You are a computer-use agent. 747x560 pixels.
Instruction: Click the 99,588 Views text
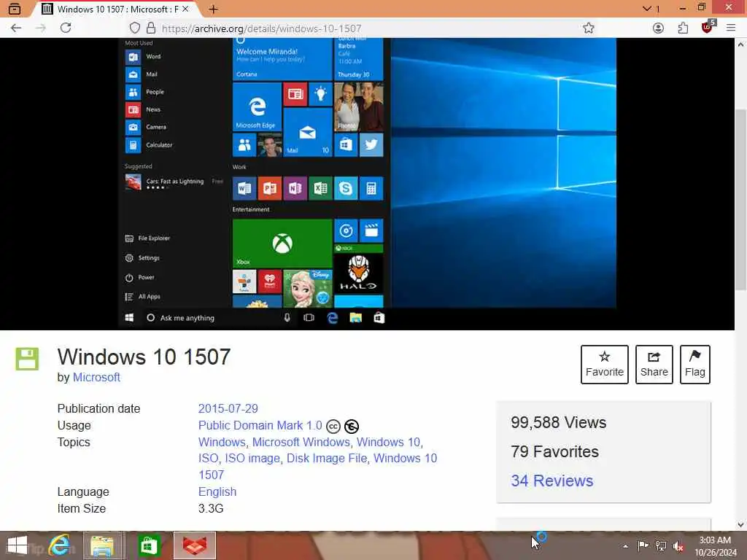pos(558,422)
